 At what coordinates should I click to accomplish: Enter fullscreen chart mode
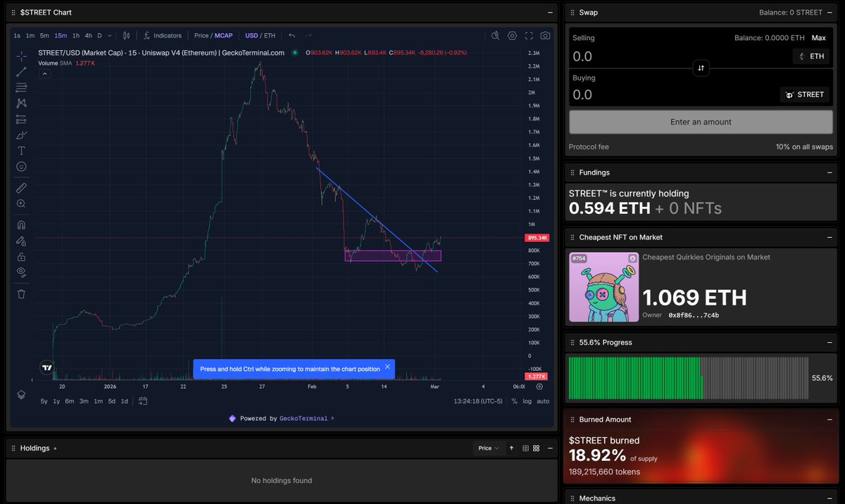[x=528, y=35]
